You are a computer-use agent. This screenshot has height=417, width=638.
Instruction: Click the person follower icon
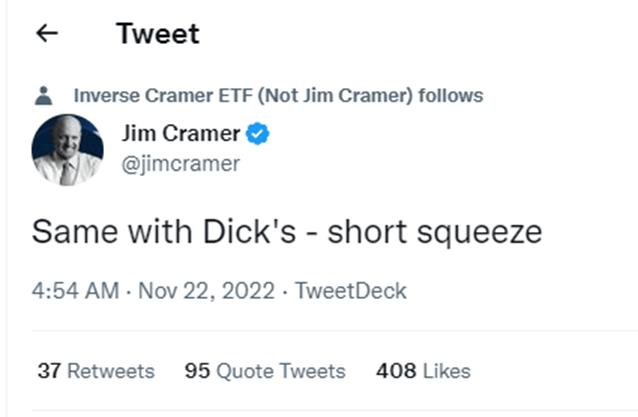point(43,97)
